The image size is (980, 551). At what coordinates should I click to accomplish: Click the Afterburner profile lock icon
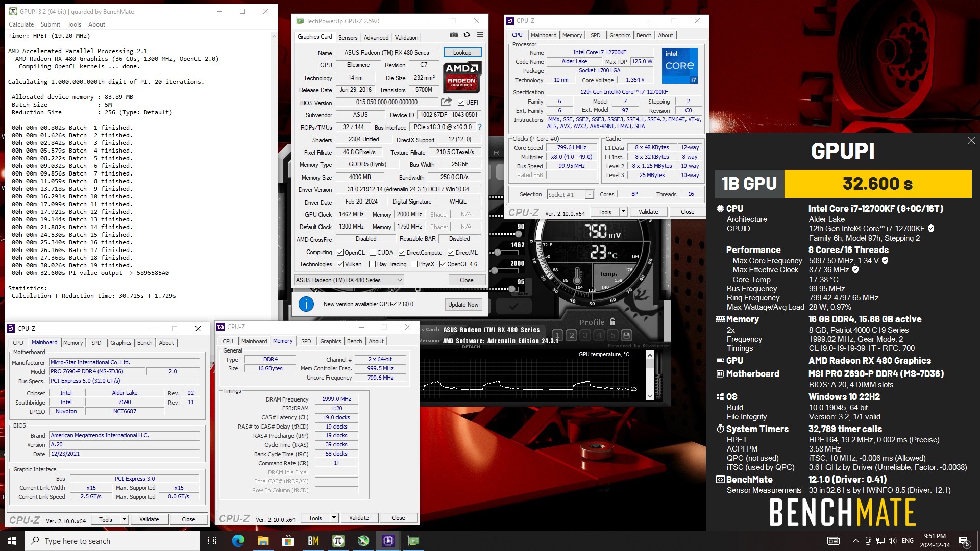[x=612, y=322]
